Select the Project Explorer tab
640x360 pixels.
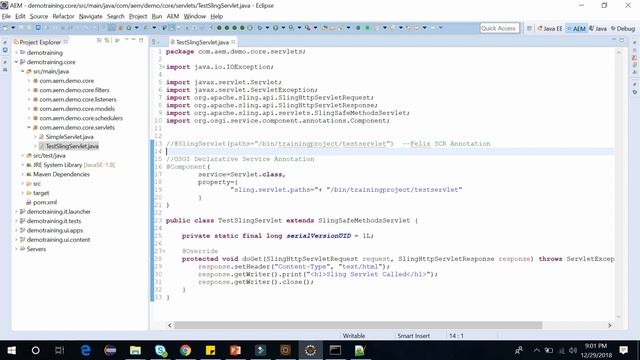tap(40, 42)
